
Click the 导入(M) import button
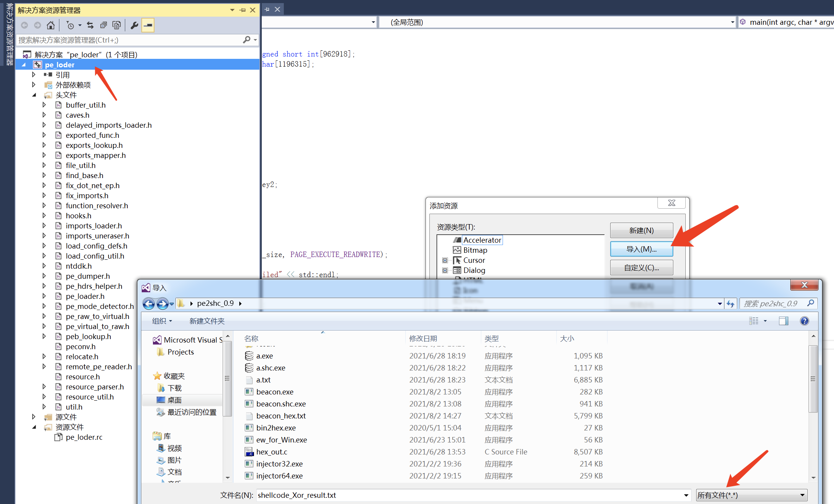point(641,249)
